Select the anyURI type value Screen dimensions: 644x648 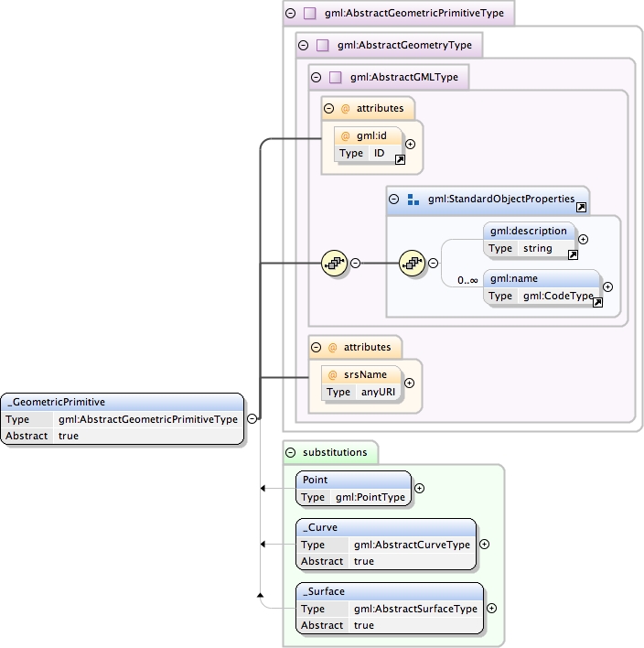point(378,392)
